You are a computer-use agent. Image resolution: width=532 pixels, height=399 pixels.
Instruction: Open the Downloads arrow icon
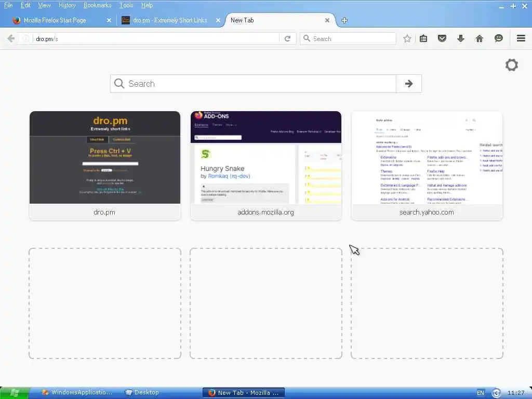(x=460, y=38)
